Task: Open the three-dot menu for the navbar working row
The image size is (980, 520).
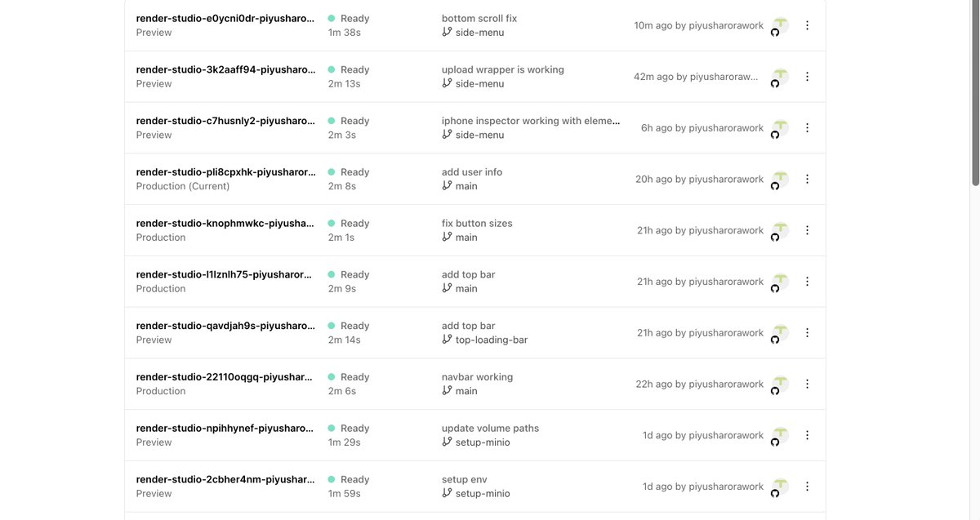Action: point(807,384)
